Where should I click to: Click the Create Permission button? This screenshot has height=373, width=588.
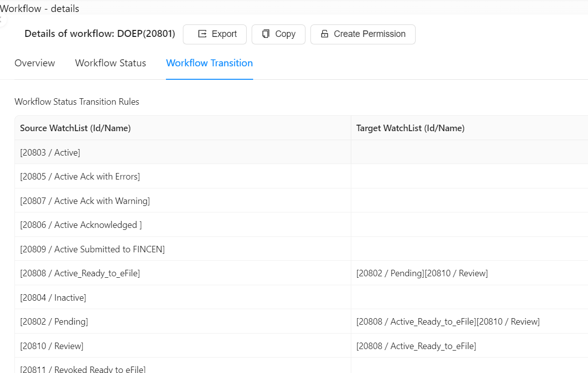tap(363, 34)
